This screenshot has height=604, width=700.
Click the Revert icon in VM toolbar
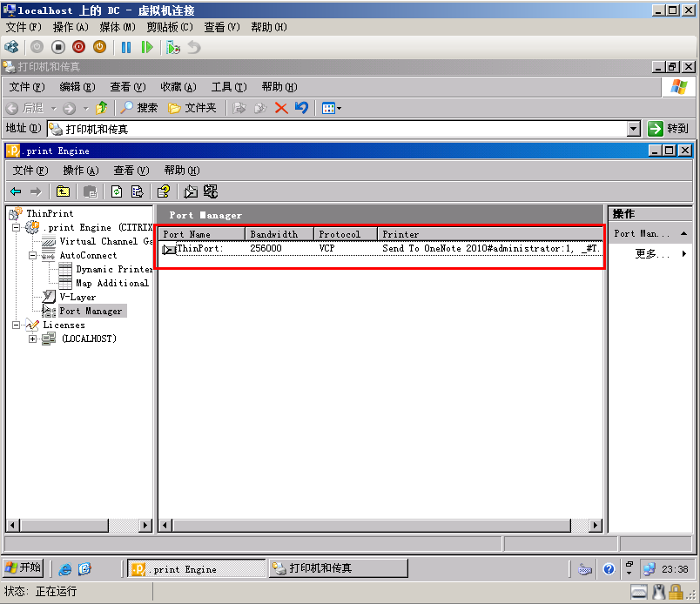tap(194, 47)
